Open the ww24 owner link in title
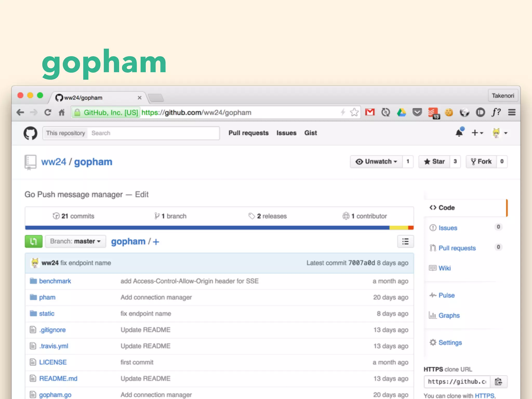The height and width of the screenshot is (399, 532). [54, 162]
